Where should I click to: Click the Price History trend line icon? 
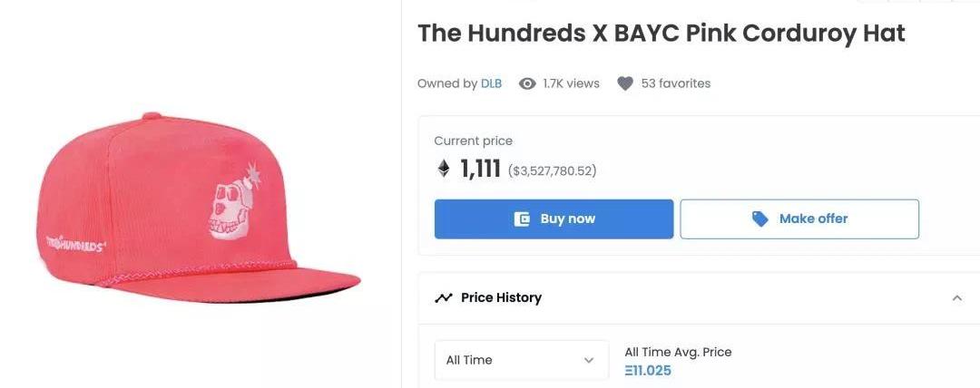(444, 297)
